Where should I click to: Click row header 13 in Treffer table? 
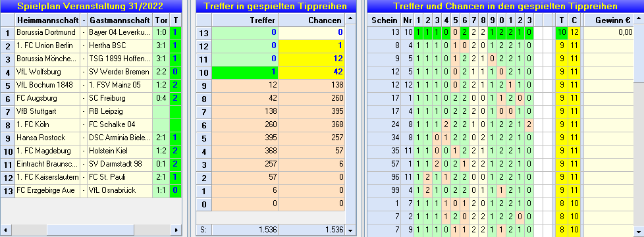(x=203, y=33)
